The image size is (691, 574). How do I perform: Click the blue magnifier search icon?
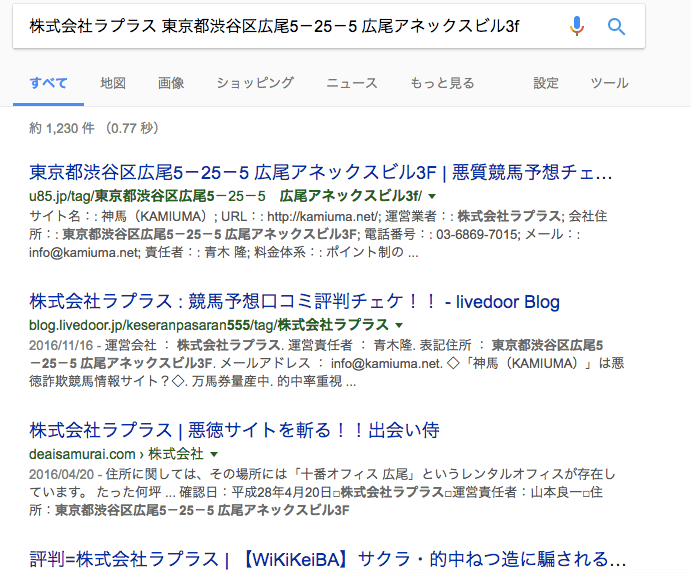click(x=616, y=27)
